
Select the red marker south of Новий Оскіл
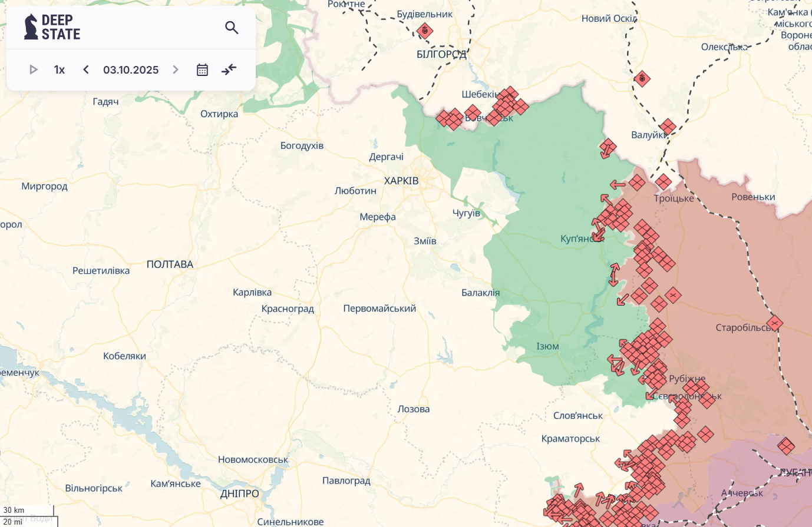coord(642,78)
